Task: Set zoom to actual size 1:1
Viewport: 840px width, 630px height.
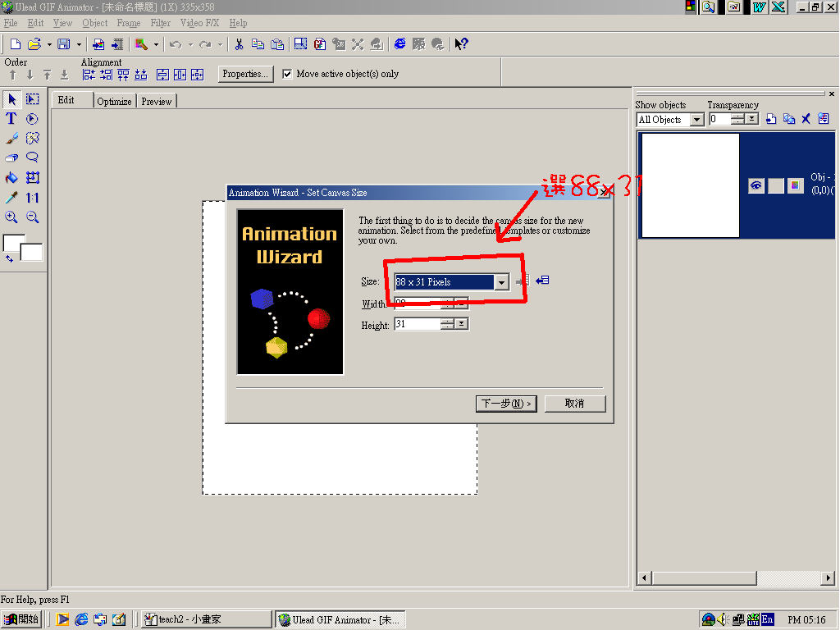Action: pos(32,197)
